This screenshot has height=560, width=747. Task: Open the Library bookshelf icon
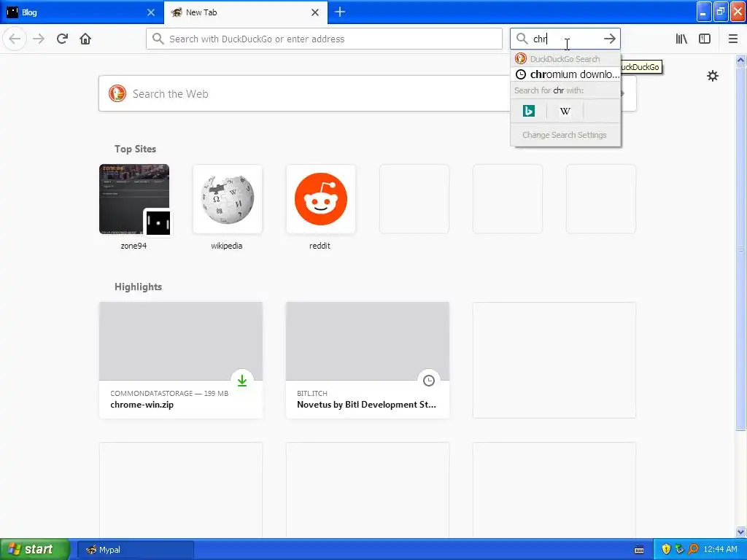(681, 39)
